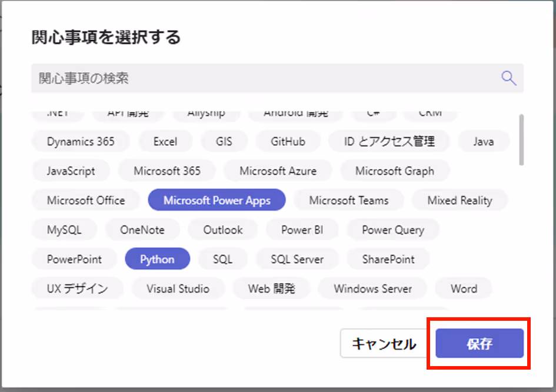Select the Microsoft Office chip
This screenshot has height=392, width=556.
[x=86, y=200]
